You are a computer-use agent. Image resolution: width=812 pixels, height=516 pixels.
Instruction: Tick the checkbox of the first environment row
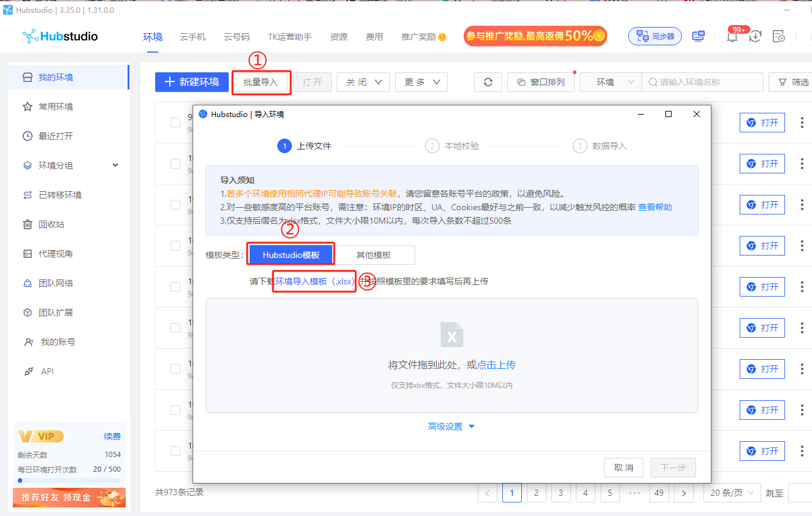(x=175, y=123)
